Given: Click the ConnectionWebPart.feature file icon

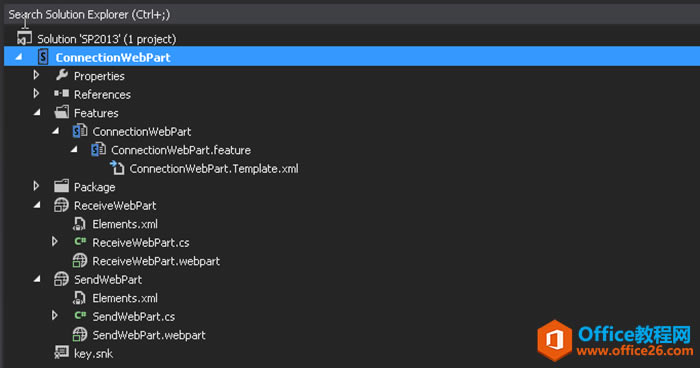Looking at the screenshot, I should (x=98, y=149).
